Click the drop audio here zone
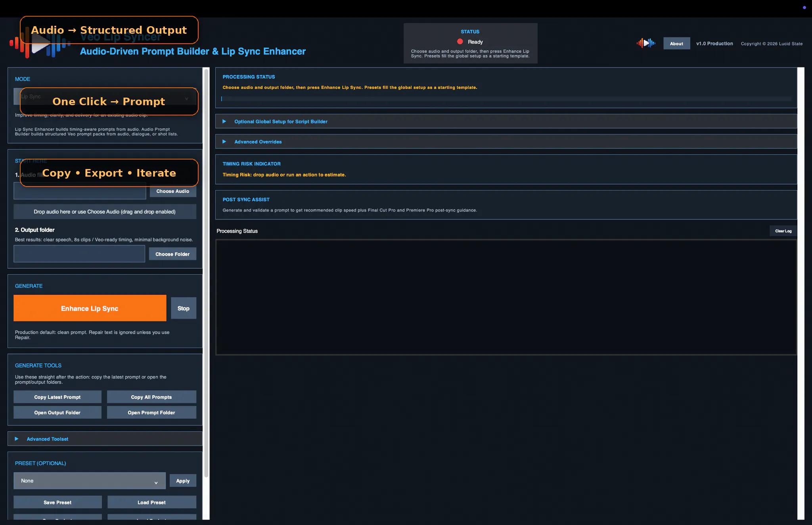 (105, 212)
